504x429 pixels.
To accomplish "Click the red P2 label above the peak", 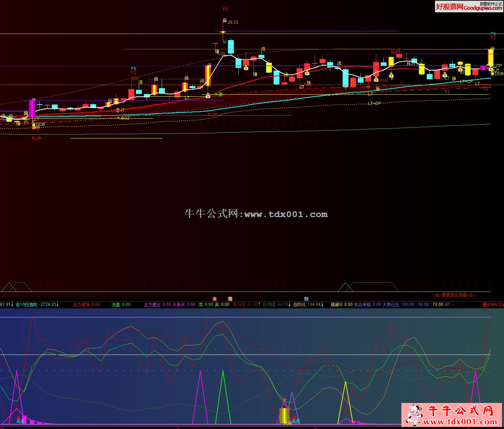I will click(x=225, y=9).
